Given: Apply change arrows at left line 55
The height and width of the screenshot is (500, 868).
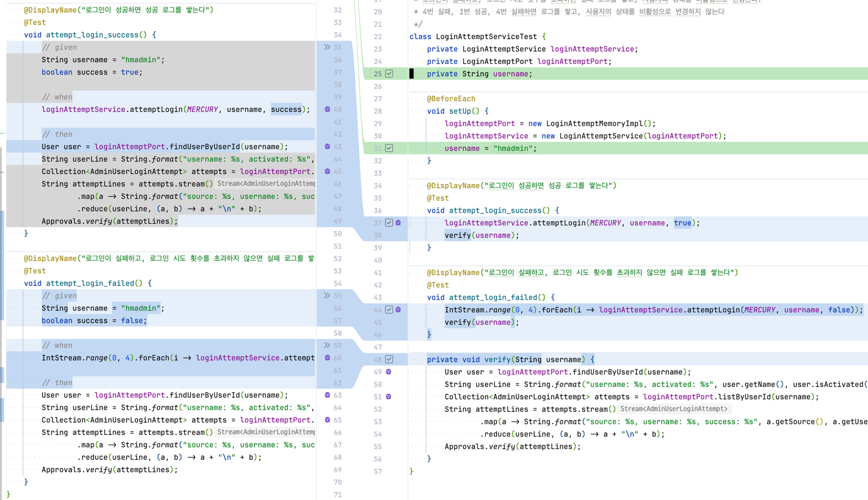Looking at the screenshot, I should (327, 295).
